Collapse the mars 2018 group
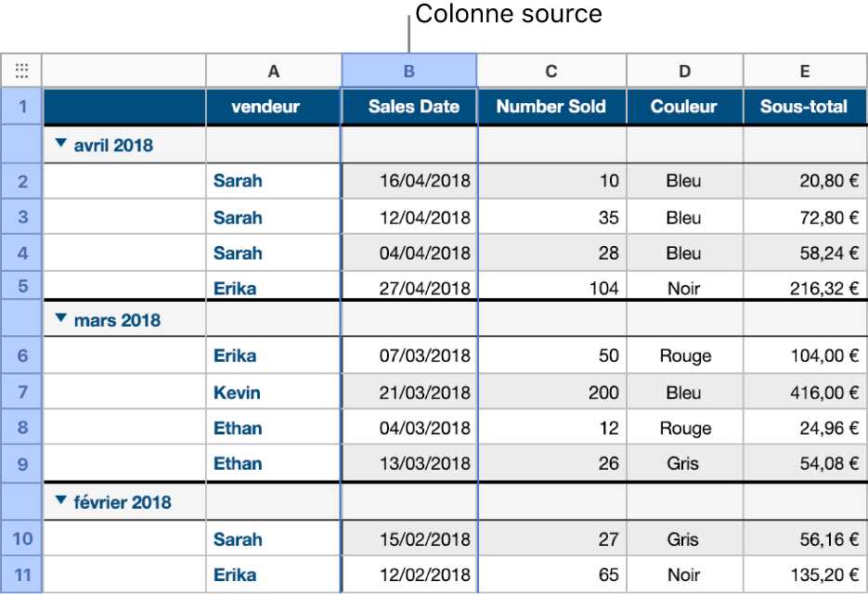868x595 pixels. coord(61,319)
